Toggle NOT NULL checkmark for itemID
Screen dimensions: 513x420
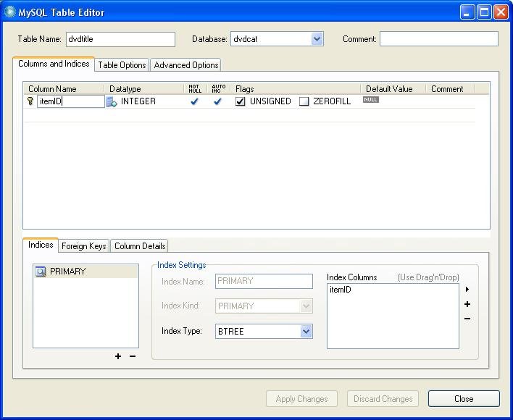[194, 101]
